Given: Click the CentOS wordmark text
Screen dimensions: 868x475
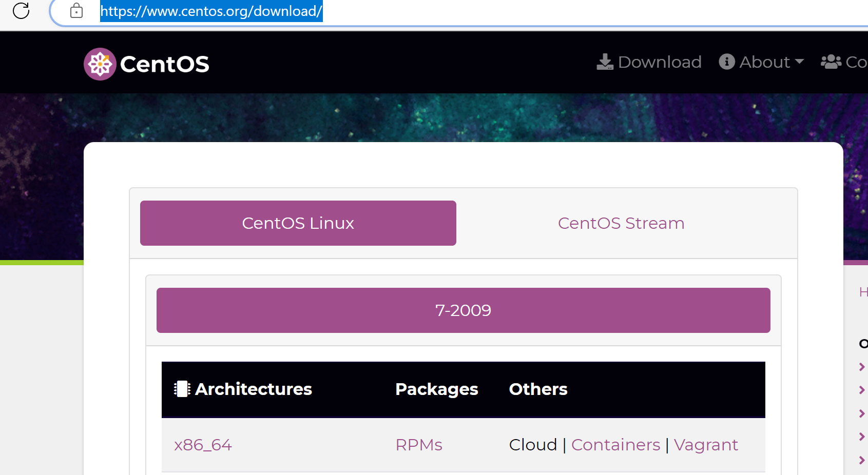Looking at the screenshot, I should 164,64.
